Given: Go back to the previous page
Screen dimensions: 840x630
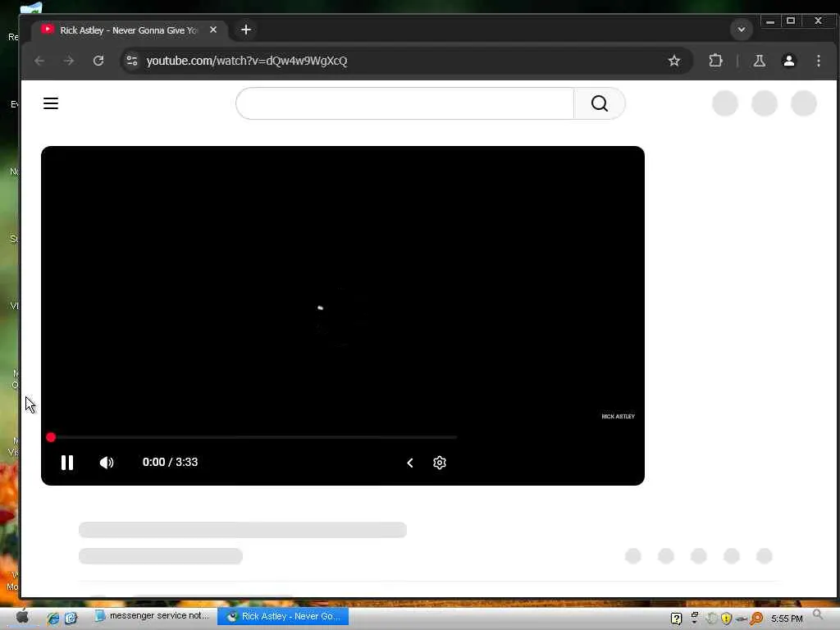Looking at the screenshot, I should point(39,61).
